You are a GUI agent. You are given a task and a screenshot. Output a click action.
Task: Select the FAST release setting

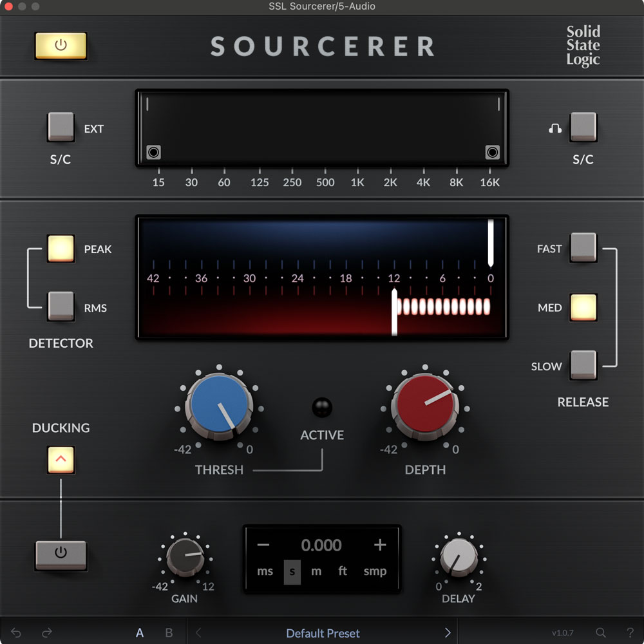pos(583,248)
